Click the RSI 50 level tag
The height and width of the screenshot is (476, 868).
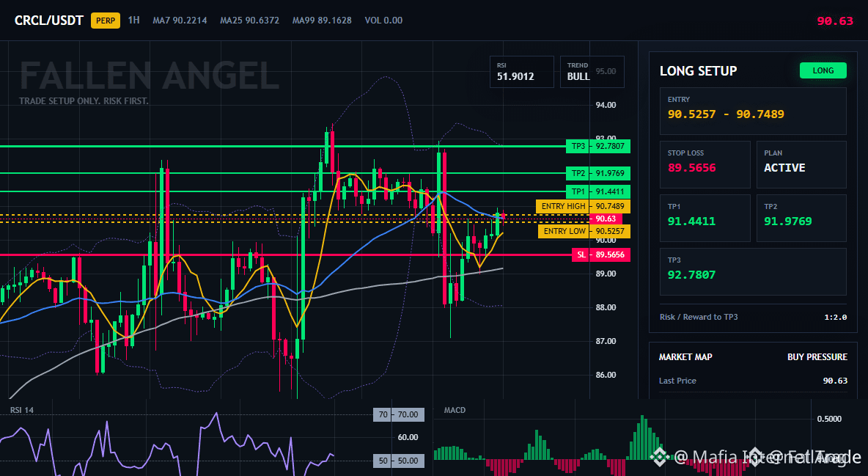coord(399,461)
